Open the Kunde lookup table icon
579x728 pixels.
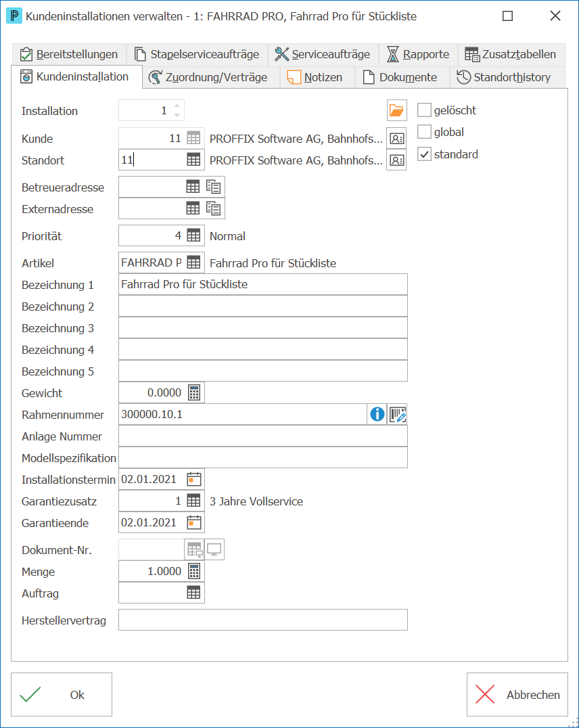click(193, 138)
